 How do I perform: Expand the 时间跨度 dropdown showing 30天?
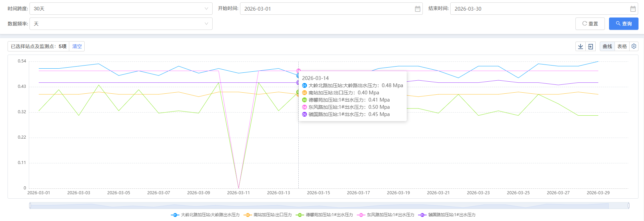pyautogui.click(x=121, y=9)
